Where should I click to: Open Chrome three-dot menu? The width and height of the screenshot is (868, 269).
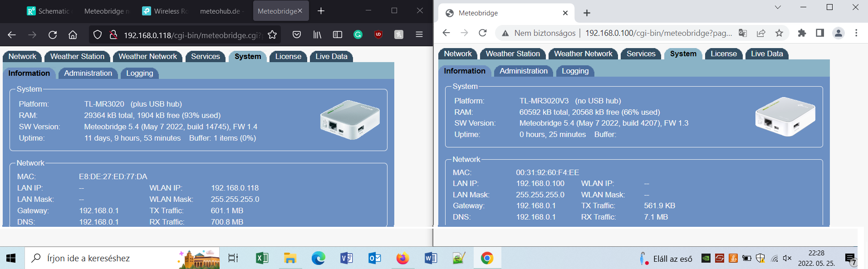coord(856,33)
